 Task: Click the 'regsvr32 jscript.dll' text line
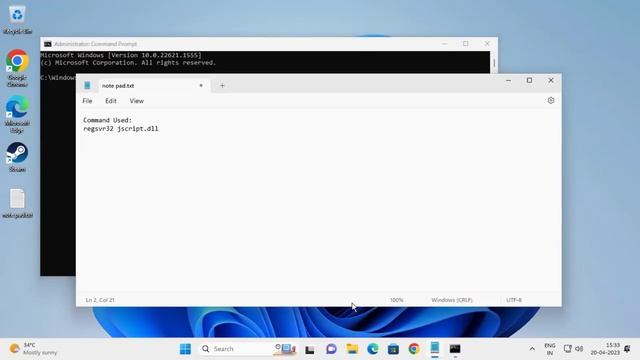pyautogui.click(x=121, y=129)
